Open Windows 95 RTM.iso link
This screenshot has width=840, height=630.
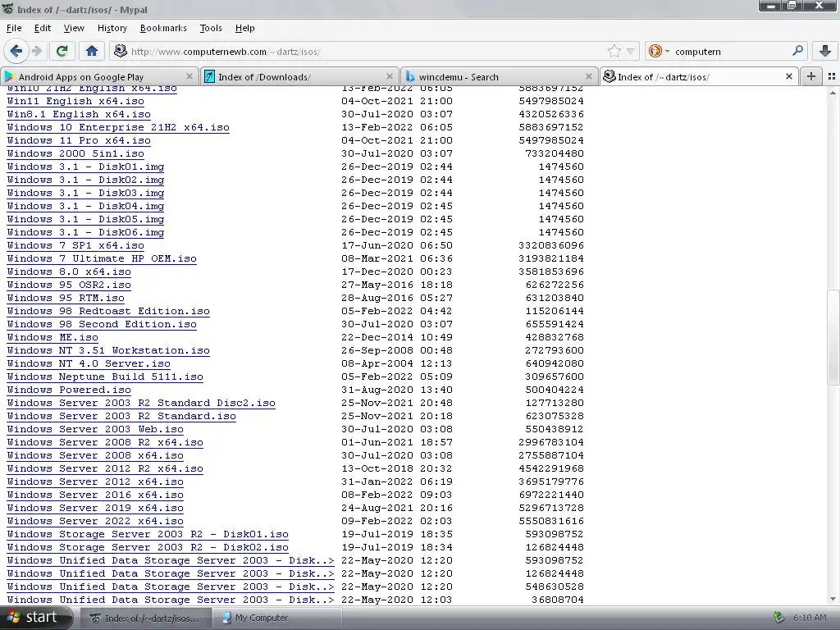66,298
